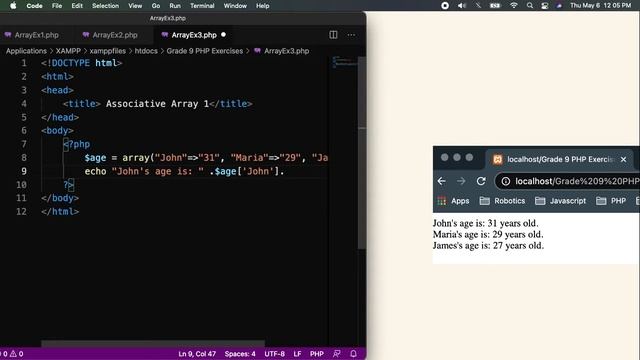This screenshot has height=360, width=640.
Task: Open Spotlight search
Action: (x=529, y=6)
